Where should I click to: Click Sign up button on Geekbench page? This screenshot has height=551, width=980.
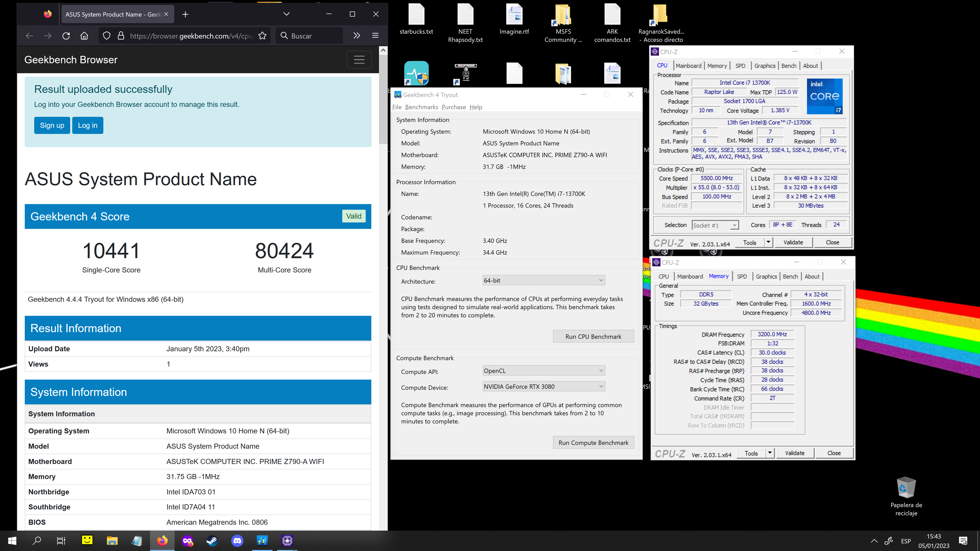pos(52,125)
